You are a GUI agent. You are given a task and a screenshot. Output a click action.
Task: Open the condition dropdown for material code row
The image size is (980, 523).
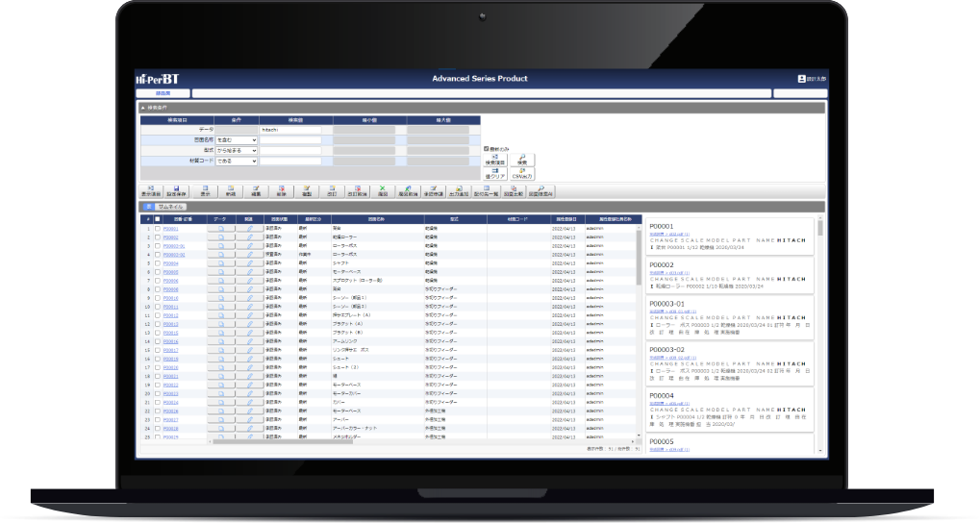[x=237, y=162]
